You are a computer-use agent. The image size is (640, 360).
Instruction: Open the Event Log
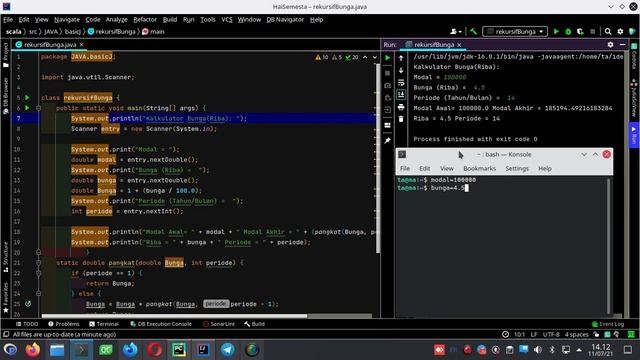pyautogui.click(x=608, y=324)
